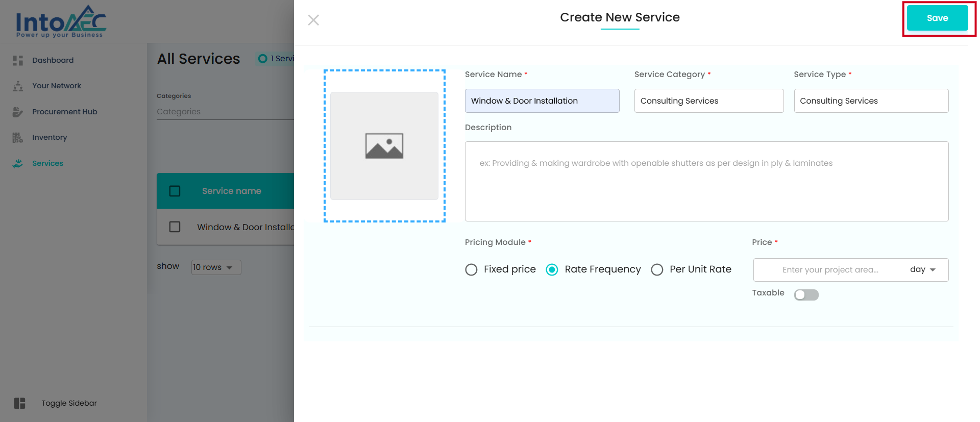Open the Inventory menu item
The width and height of the screenshot is (980, 422).
[50, 138]
